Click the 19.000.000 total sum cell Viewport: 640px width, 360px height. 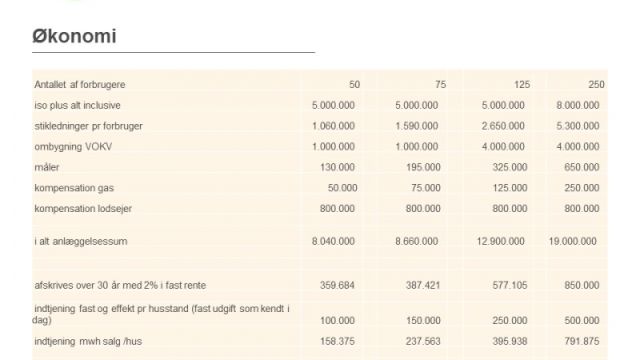[x=572, y=241]
